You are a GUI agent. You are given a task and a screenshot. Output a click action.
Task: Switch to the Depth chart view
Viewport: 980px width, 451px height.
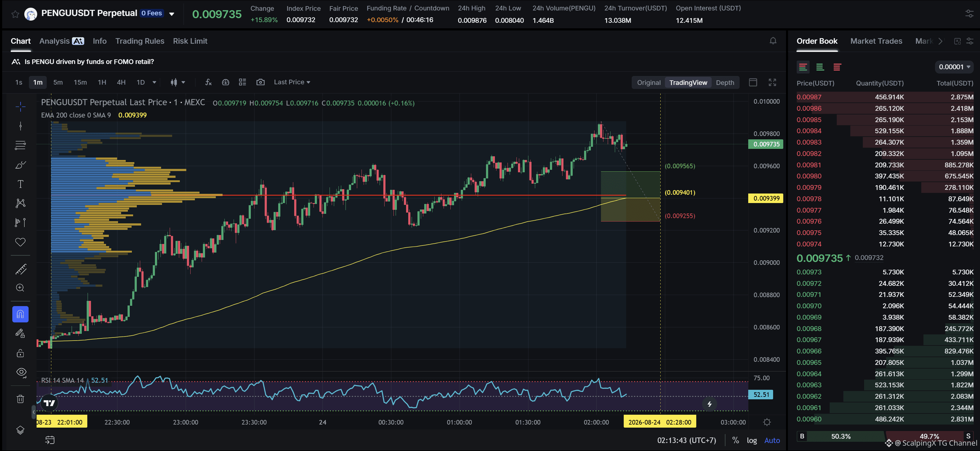pyautogui.click(x=725, y=82)
